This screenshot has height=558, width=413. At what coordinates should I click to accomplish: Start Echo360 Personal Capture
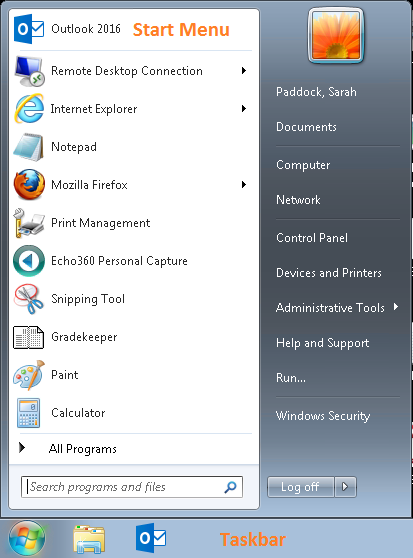(119, 261)
